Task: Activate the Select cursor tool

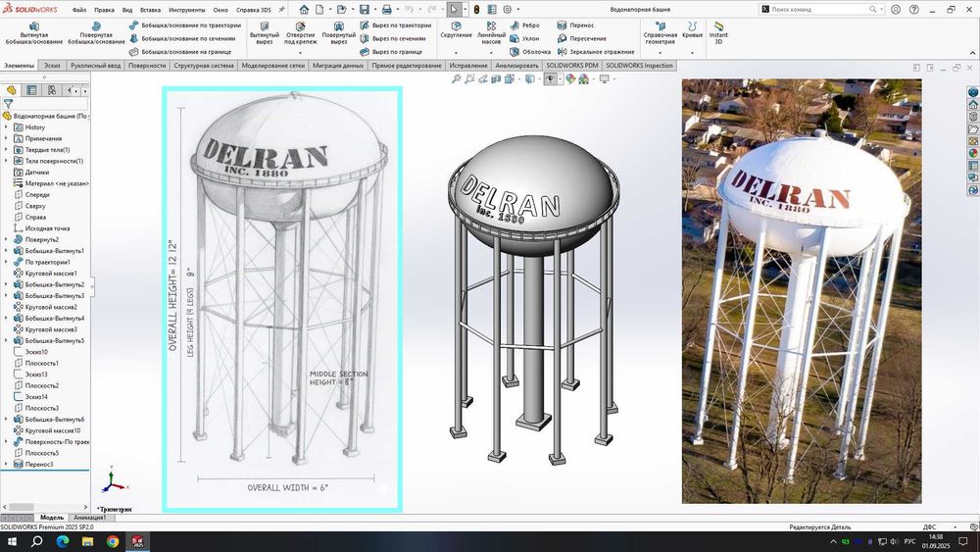Action: pyautogui.click(x=455, y=10)
